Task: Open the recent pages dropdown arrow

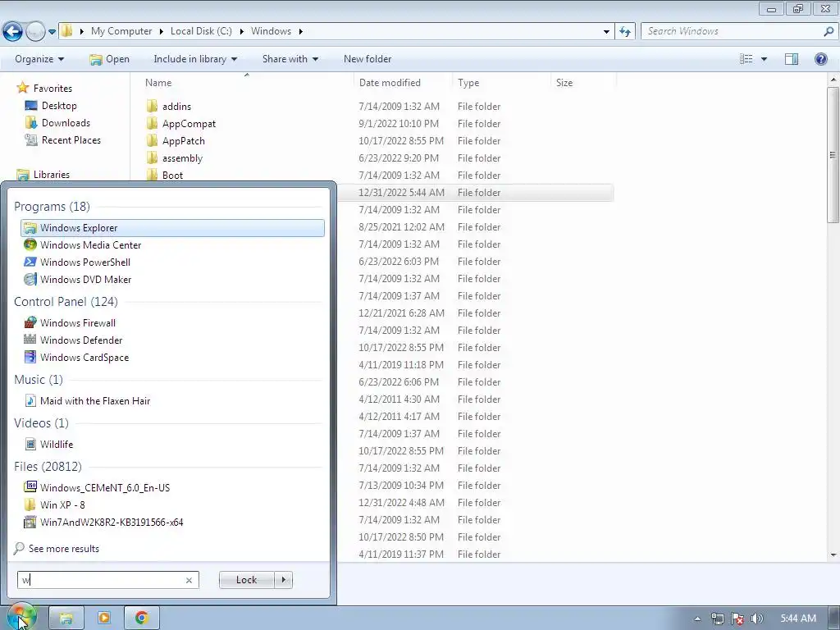Action: [x=52, y=32]
